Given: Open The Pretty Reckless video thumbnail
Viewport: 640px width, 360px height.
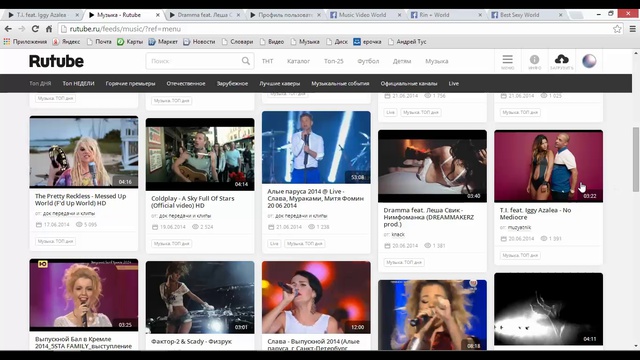Looking at the screenshot, I should [x=84, y=152].
